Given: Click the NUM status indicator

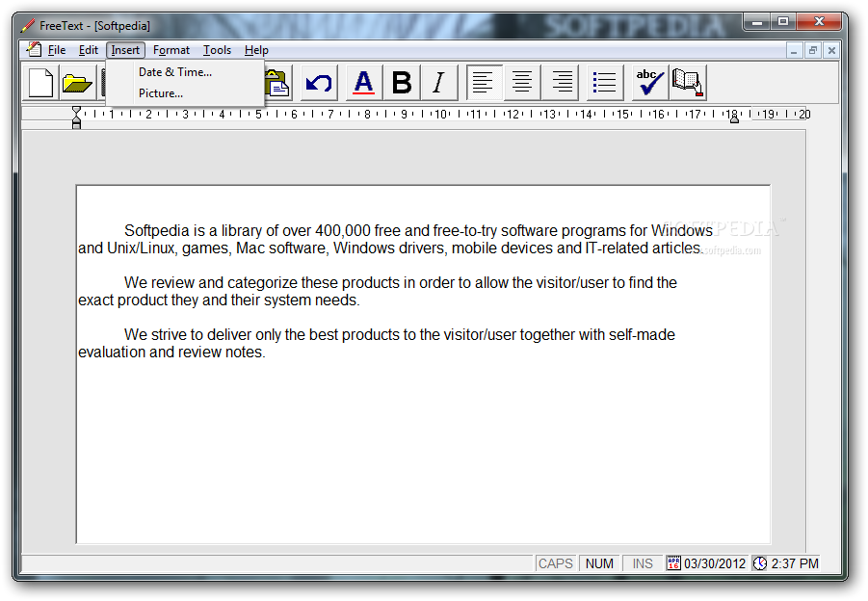Looking at the screenshot, I should (x=599, y=563).
